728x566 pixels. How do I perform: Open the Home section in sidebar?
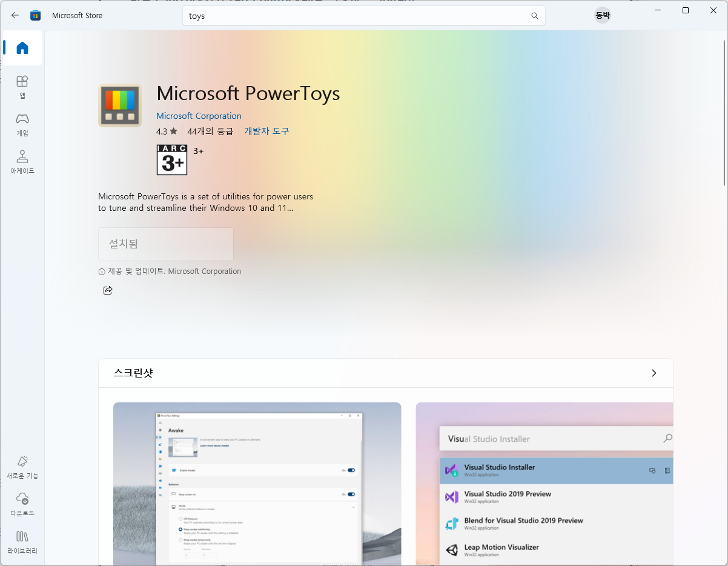[22, 48]
